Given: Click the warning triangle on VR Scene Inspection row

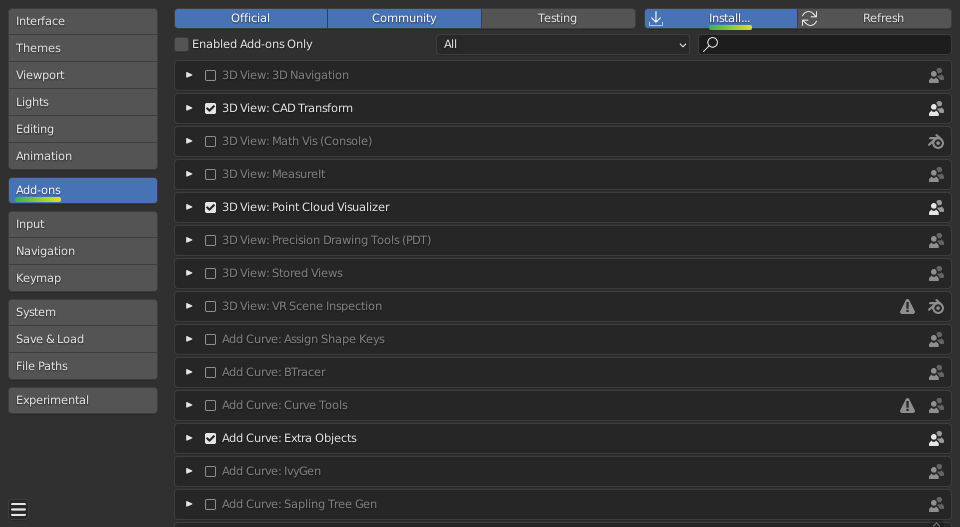Looking at the screenshot, I should click(907, 306).
